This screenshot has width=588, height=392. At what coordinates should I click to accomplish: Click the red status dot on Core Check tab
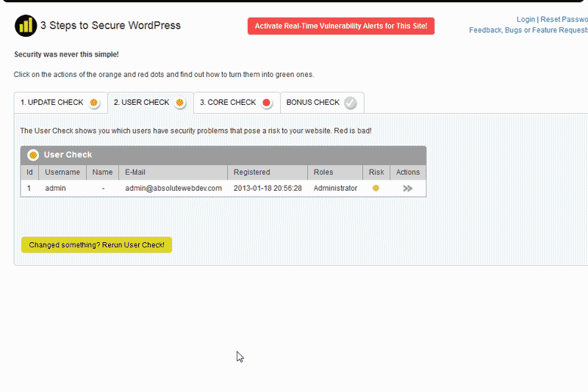(x=266, y=103)
